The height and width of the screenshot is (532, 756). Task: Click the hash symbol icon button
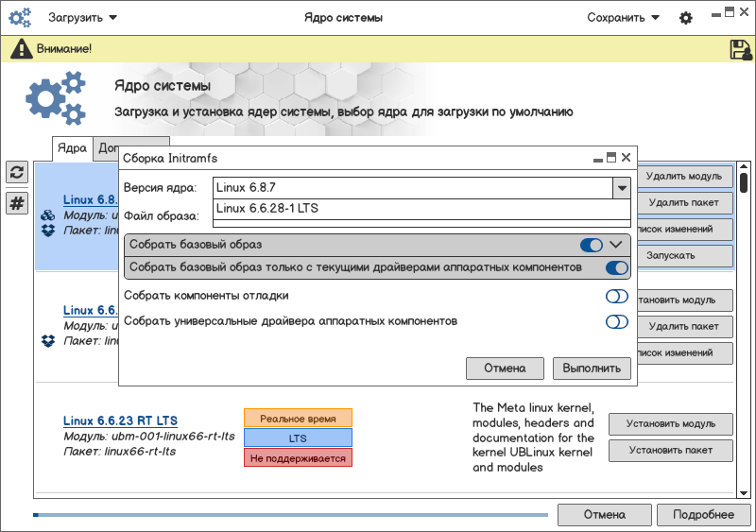coord(17,203)
